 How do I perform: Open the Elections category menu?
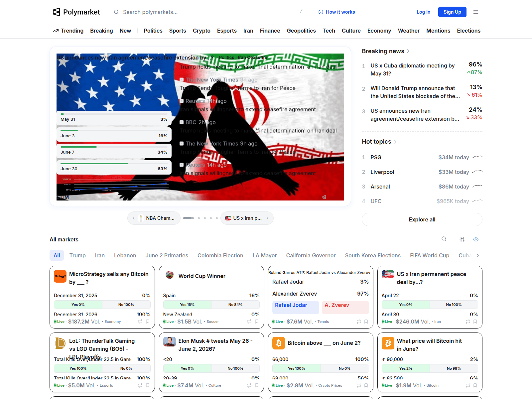(x=468, y=31)
